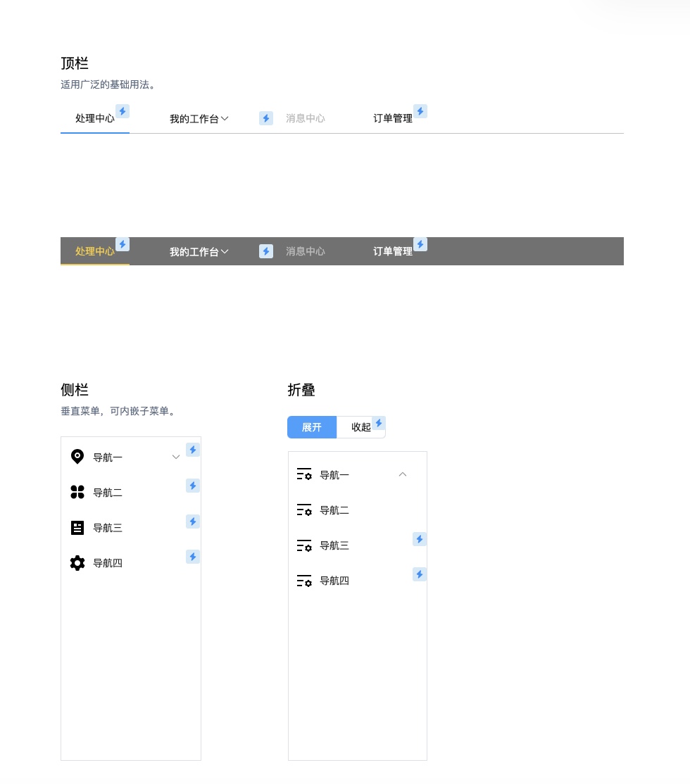The image size is (690, 784).
Task: Click lightning badge on sidebar 导航三 row
Action: click(x=193, y=521)
